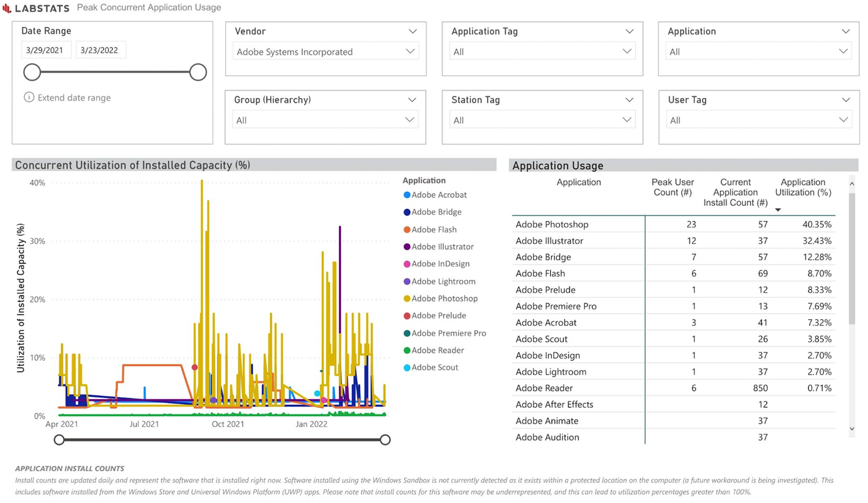Screen dimensions: 868x503
Task: Click the start date field 3/29/2021
Action: pyautogui.click(x=46, y=50)
